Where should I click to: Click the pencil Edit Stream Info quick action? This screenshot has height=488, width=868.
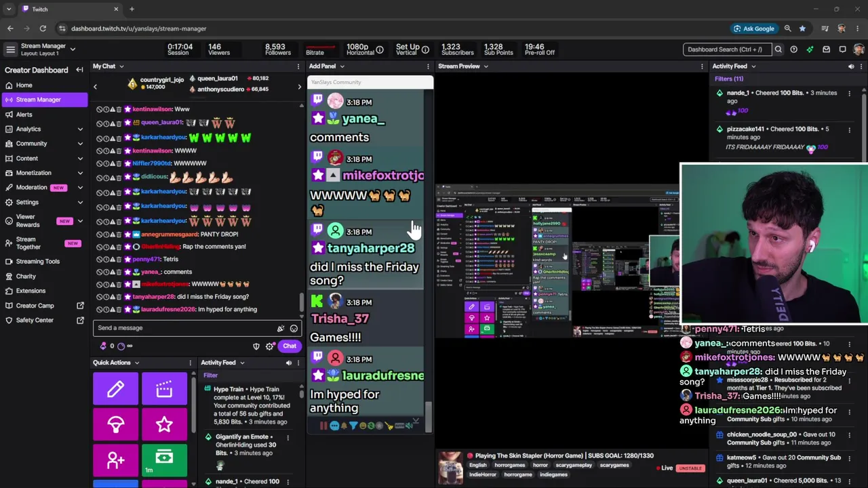point(115,389)
